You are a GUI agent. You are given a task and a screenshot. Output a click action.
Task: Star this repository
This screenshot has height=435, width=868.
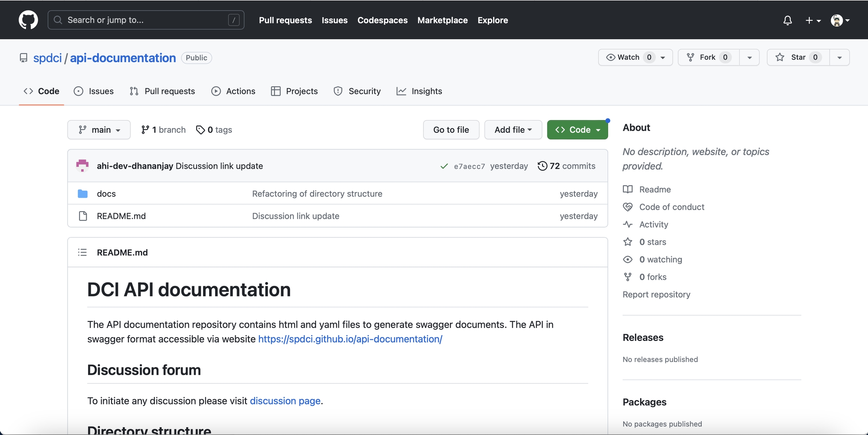click(798, 57)
